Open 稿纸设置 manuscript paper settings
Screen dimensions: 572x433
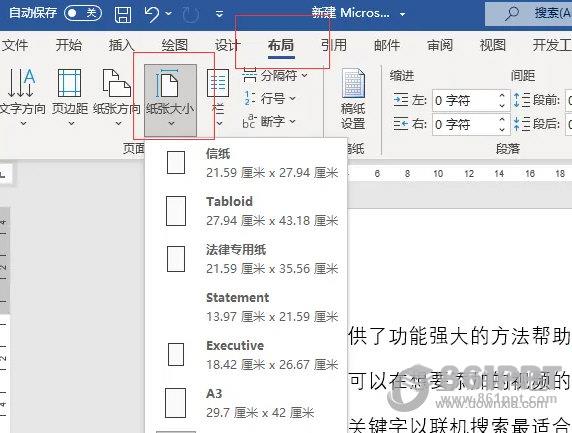pos(353,99)
